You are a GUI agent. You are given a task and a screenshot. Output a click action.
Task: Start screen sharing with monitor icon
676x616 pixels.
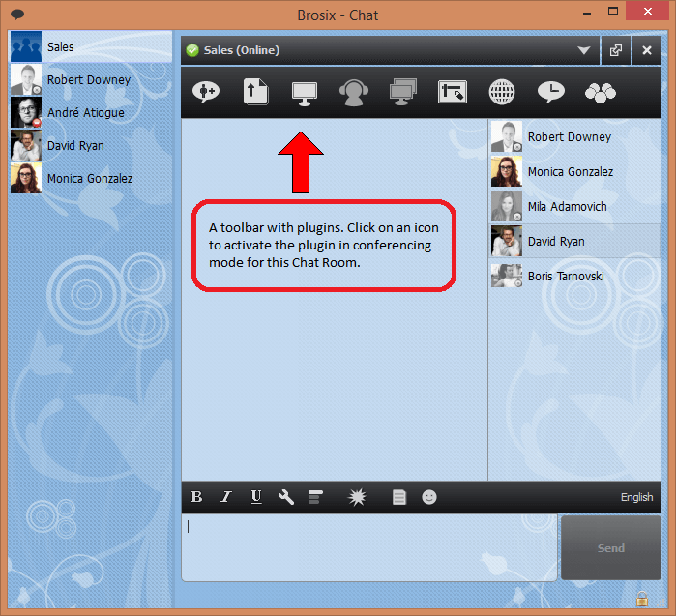click(x=305, y=93)
